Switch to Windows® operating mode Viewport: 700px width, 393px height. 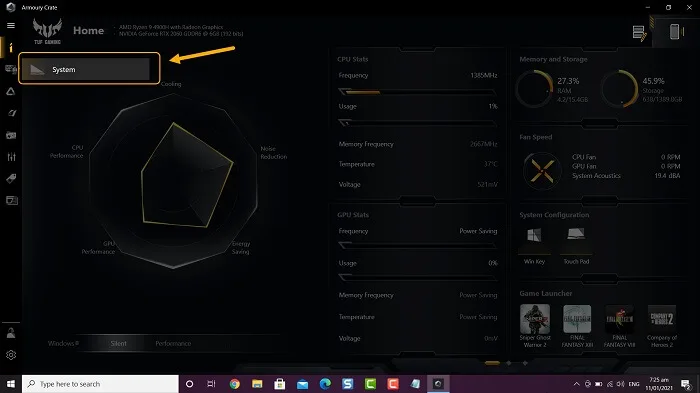coord(63,343)
